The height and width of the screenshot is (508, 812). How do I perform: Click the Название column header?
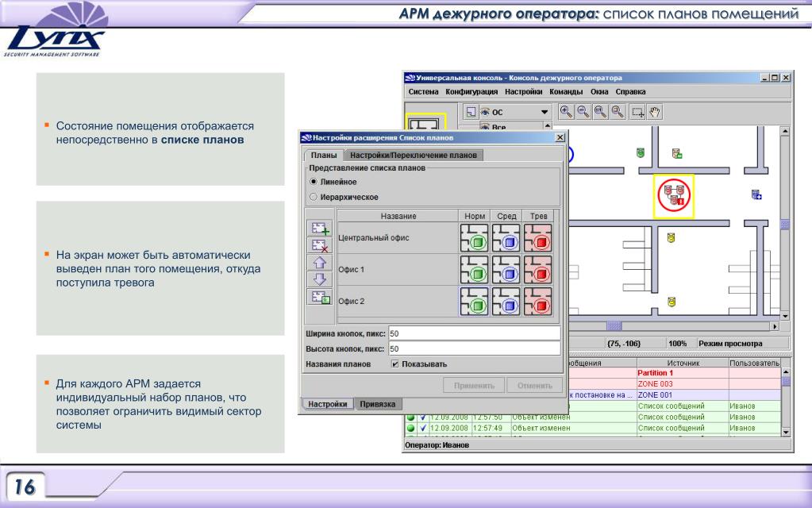398,216
